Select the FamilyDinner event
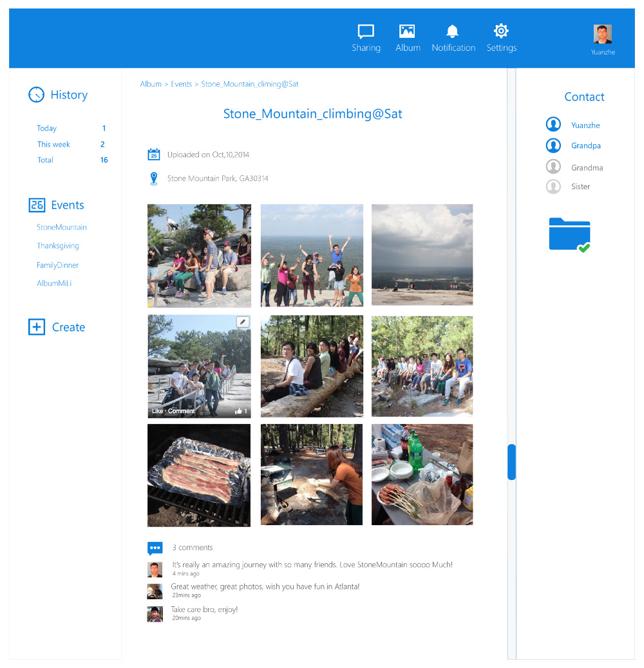This screenshot has width=644, height=668. click(x=58, y=265)
